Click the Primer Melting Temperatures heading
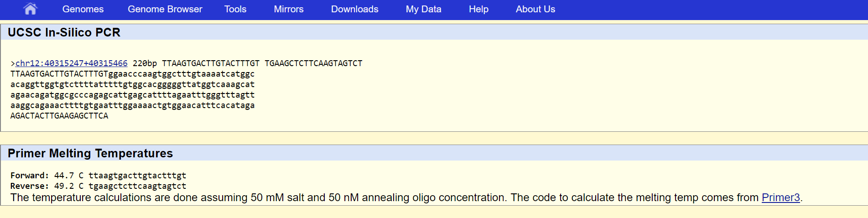 (90, 153)
